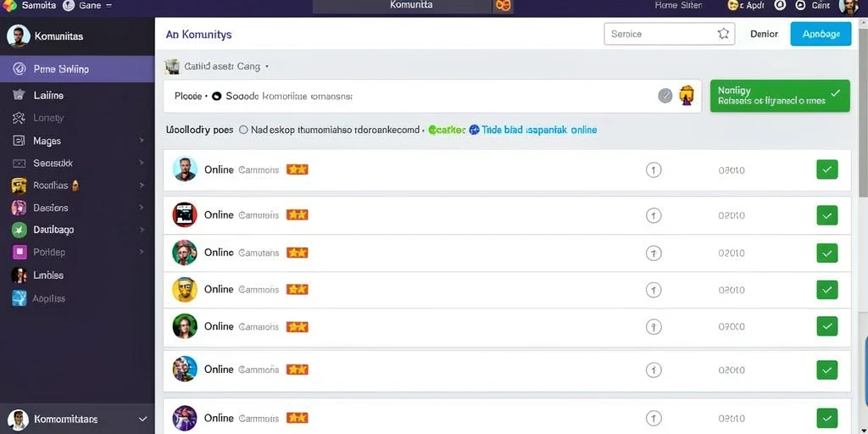The width and height of the screenshot is (868, 434).
Task: Select the green Daulibago sidebar icon
Action: point(19,229)
